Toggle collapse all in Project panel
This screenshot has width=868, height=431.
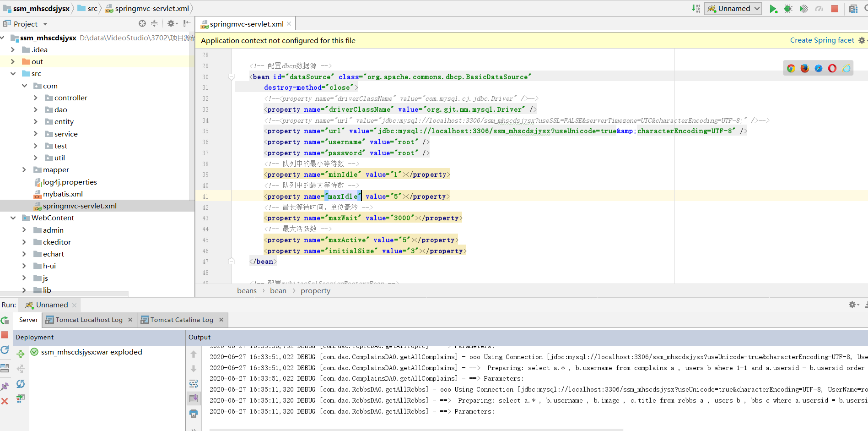[x=154, y=24]
